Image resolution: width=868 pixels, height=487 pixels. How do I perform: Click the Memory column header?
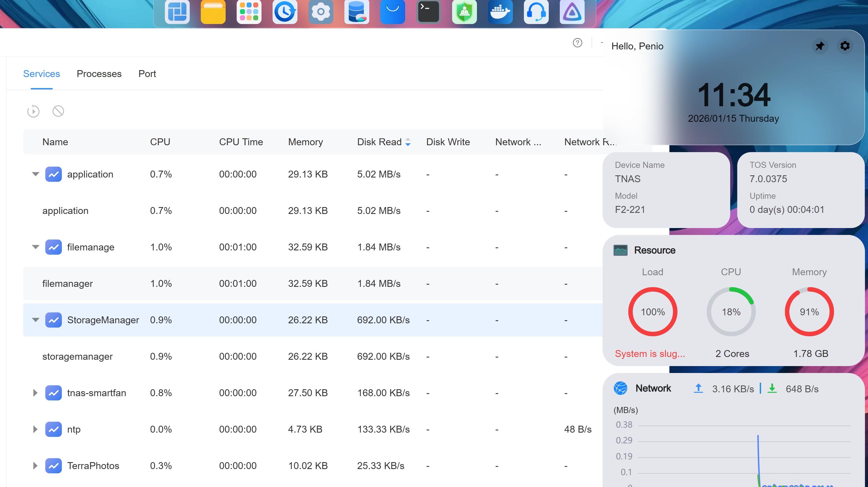(305, 142)
